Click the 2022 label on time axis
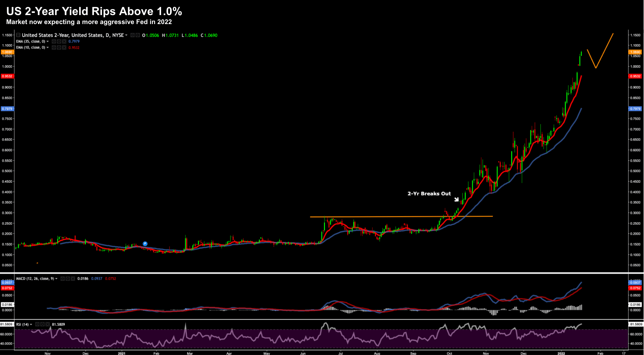The image size is (644, 355). tap(561, 353)
